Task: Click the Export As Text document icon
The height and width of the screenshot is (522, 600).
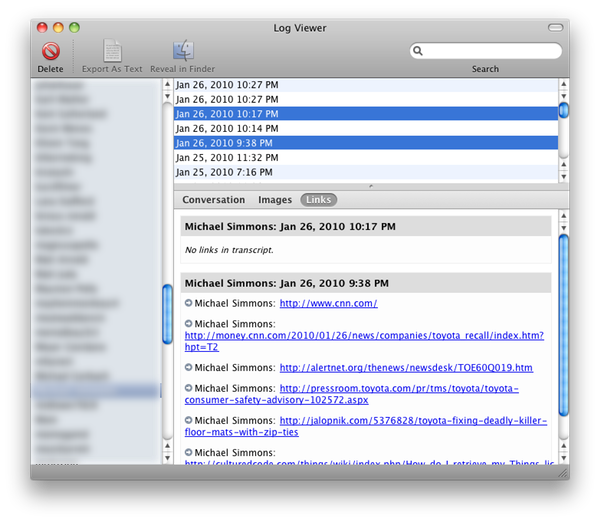Action: coord(113,51)
